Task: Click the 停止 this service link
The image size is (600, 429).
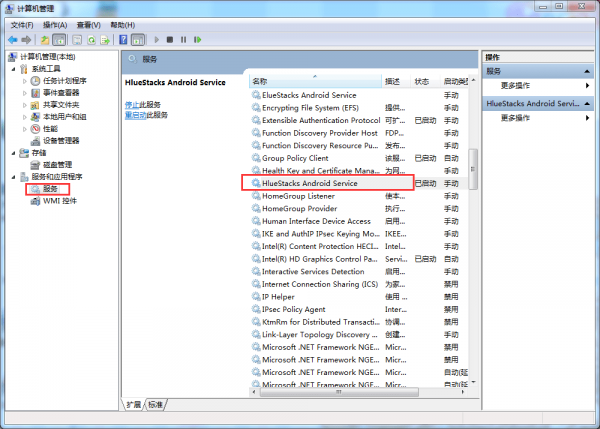Action: click(132, 105)
